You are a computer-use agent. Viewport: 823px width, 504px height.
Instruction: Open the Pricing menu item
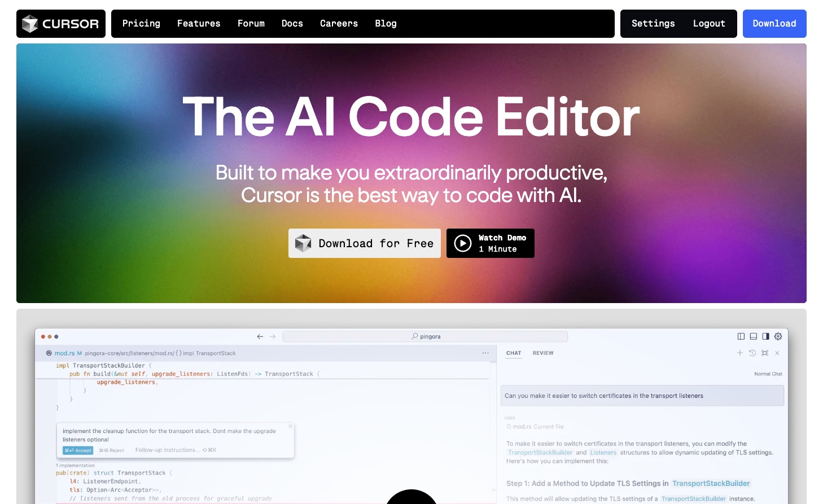pyautogui.click(x=141, y=24)
